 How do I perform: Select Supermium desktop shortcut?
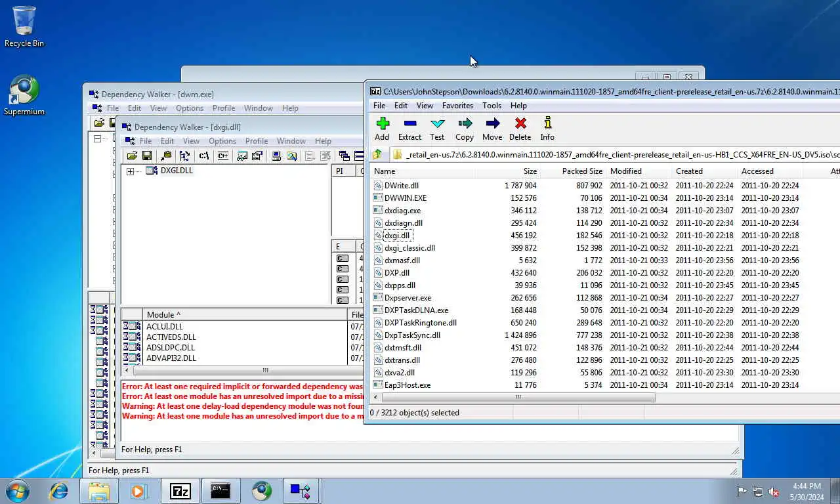[x=24, y=96]
